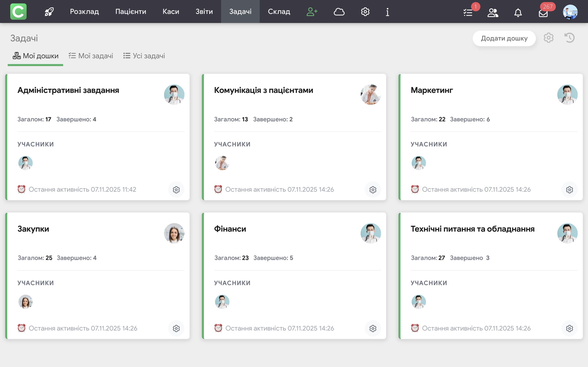This screenshot has width=588, height=367.
Task: Open settings gear on Маркетинг board
Action: click(x=569, y=190)
